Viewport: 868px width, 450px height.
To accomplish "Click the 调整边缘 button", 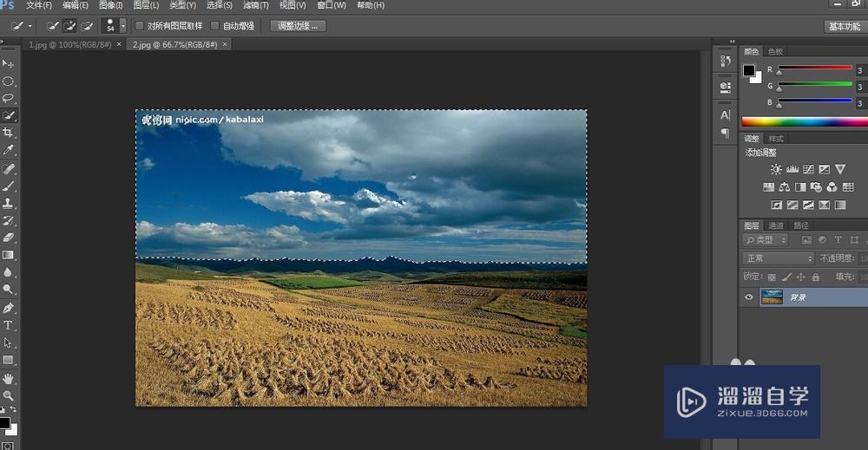I will click(x=298, y=26).
